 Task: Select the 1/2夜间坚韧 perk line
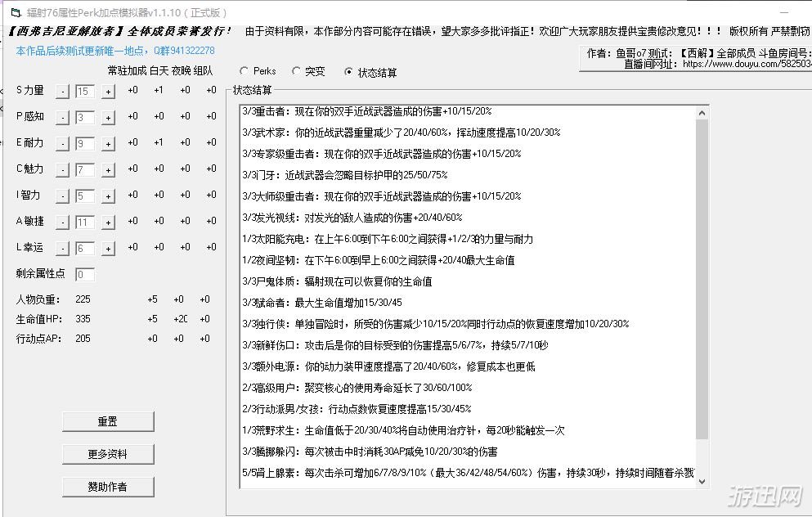coord(378,261)
